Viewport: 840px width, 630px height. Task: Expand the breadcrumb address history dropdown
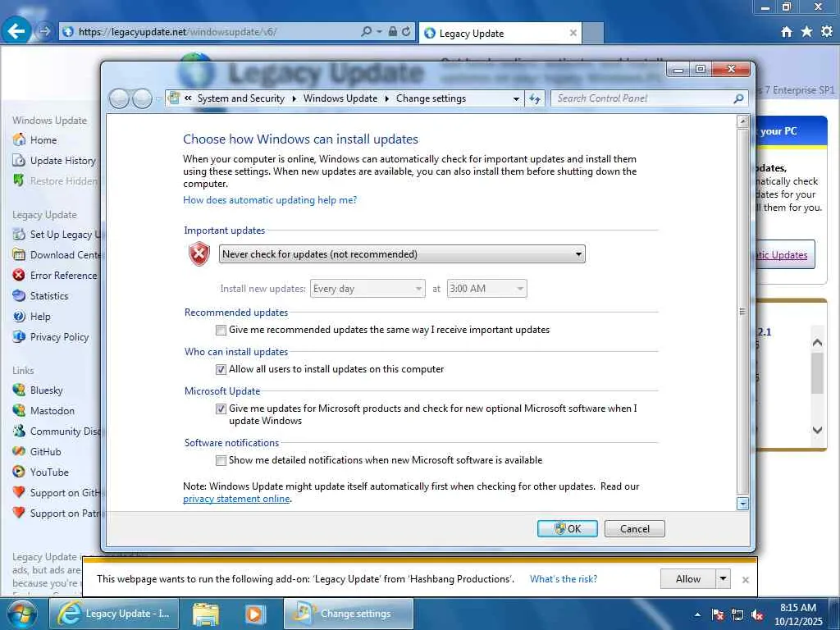[x=516, y=98]
